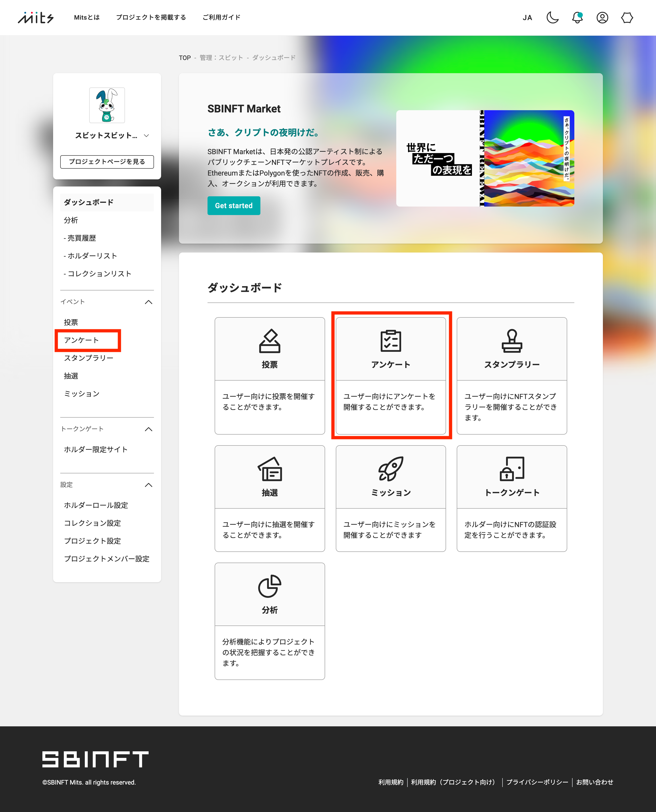Click TOP breadcrumb link

click(x=185, y=58)
